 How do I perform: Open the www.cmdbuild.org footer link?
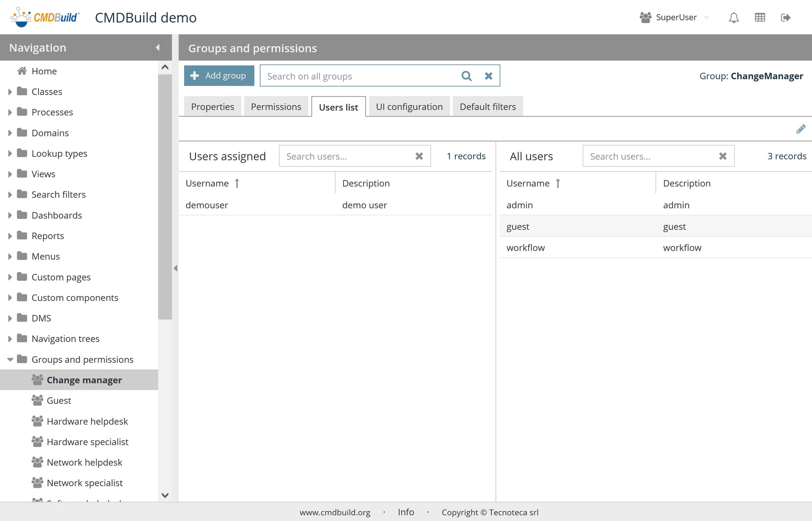tap(335, 513)
